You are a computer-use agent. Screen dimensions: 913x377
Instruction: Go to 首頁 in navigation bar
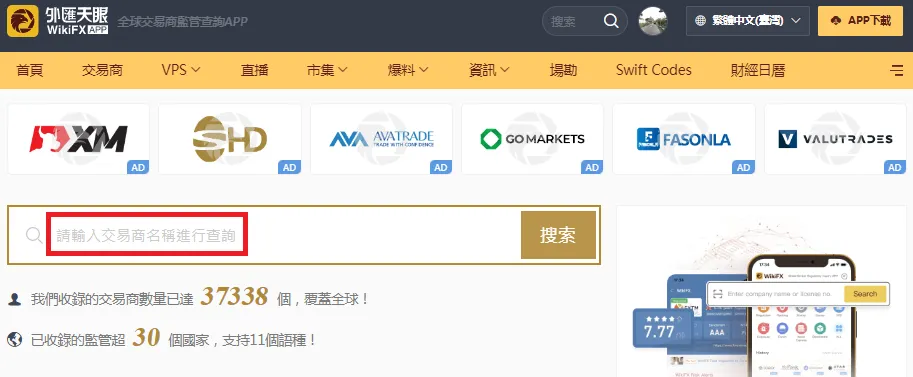[30, 70]
